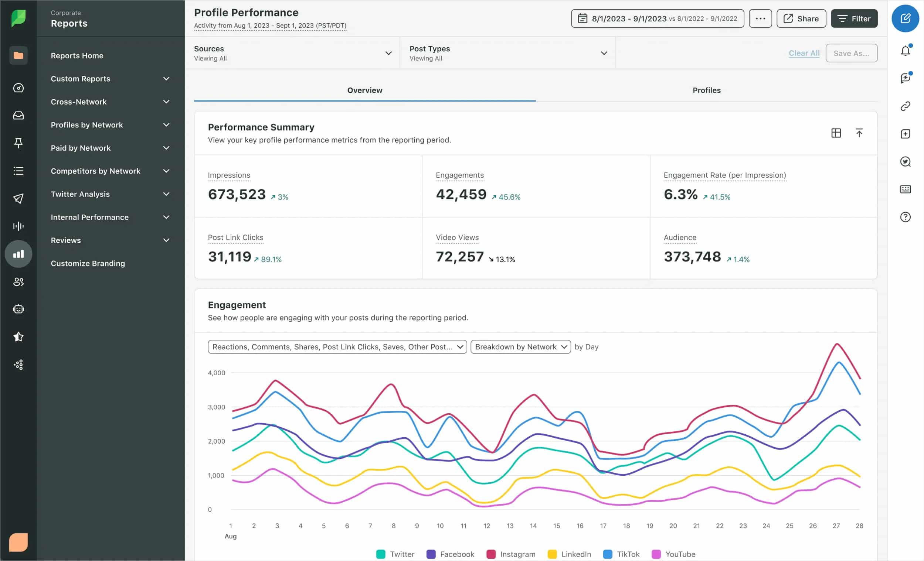Click the Share button

801,18
